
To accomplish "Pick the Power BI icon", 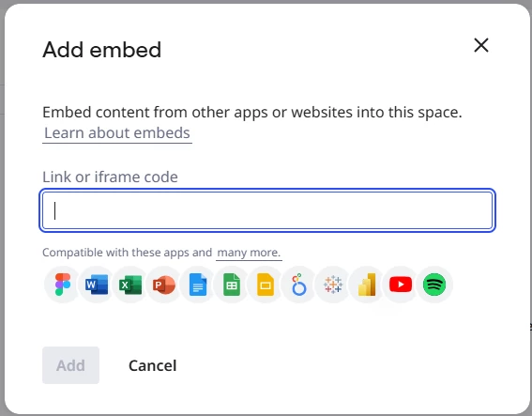I will tap(367, 285).
